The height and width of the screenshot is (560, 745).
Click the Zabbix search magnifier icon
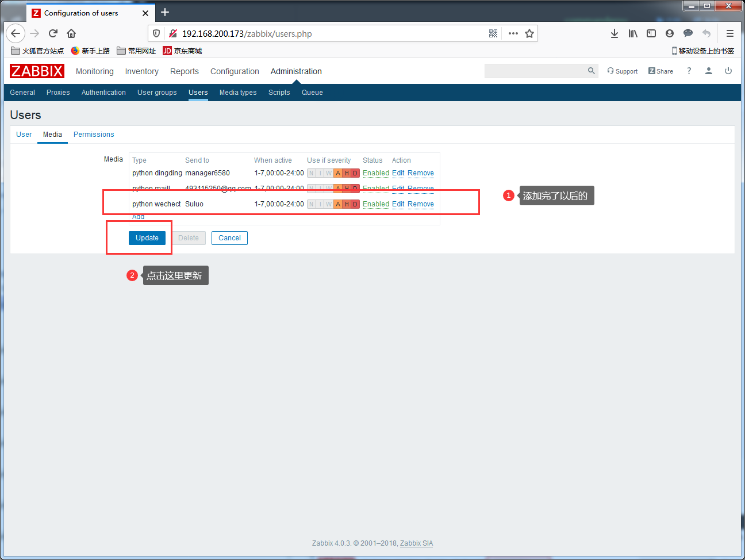(x=592, y=71)
